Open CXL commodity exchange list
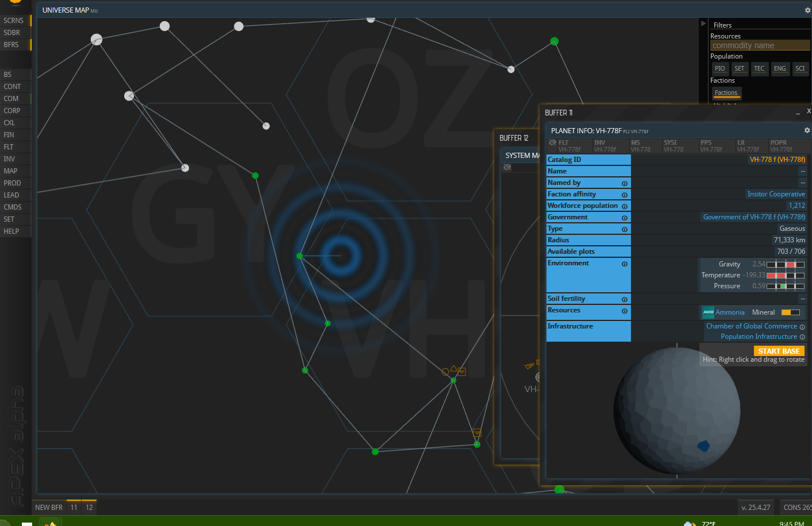 click(16, 123)
